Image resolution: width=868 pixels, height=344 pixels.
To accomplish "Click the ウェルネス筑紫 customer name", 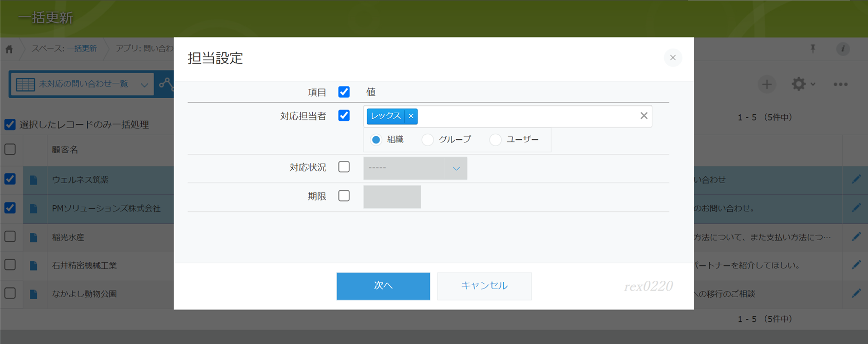I will coord(80,180).
